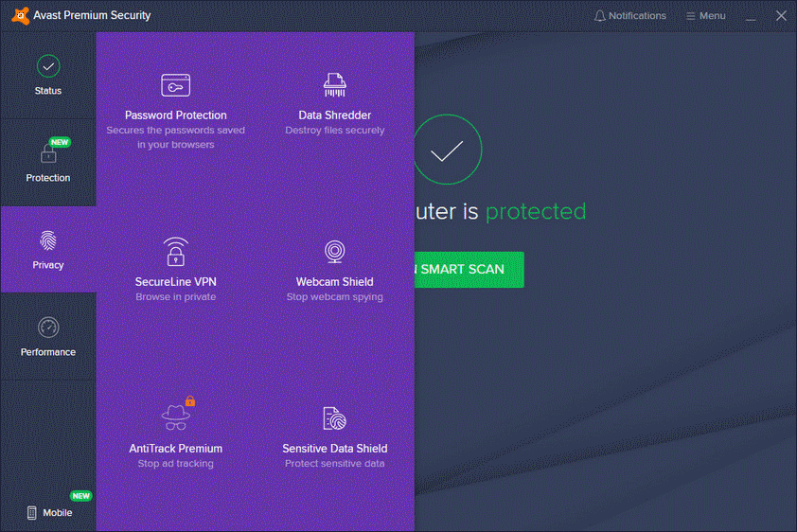The width and height of the screenshot is (797, 532).
Task: Click the large green protected checkmark
Action: (447, 150)
